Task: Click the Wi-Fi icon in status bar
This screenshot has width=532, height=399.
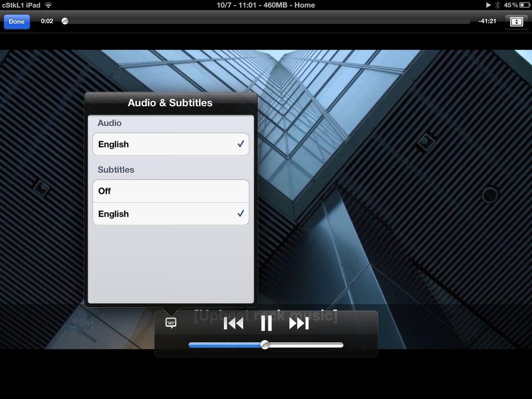Action: coord(48,5)
